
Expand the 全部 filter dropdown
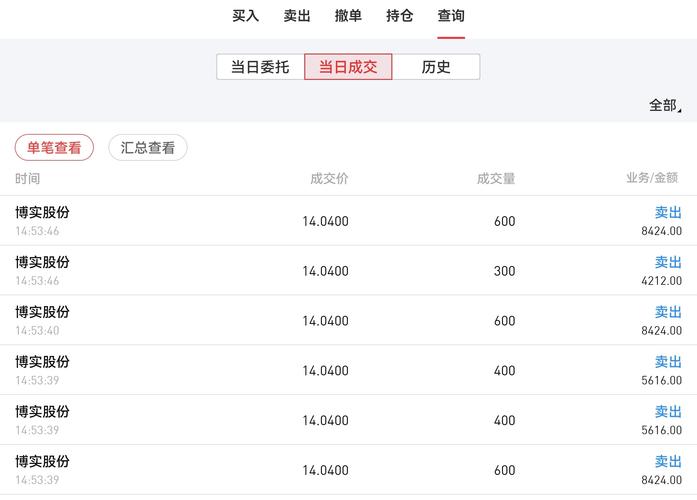click(x=664, y=105)
